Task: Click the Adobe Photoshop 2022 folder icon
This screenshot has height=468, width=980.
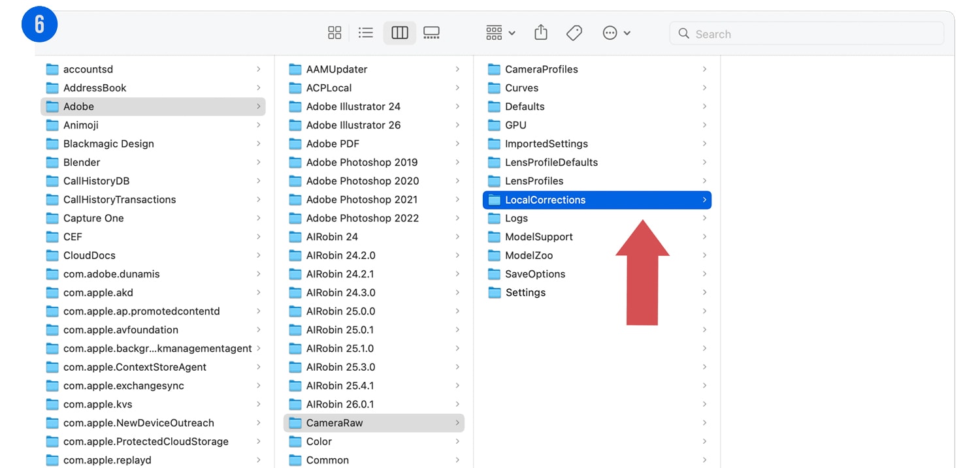Action: (x=295, y=218)
